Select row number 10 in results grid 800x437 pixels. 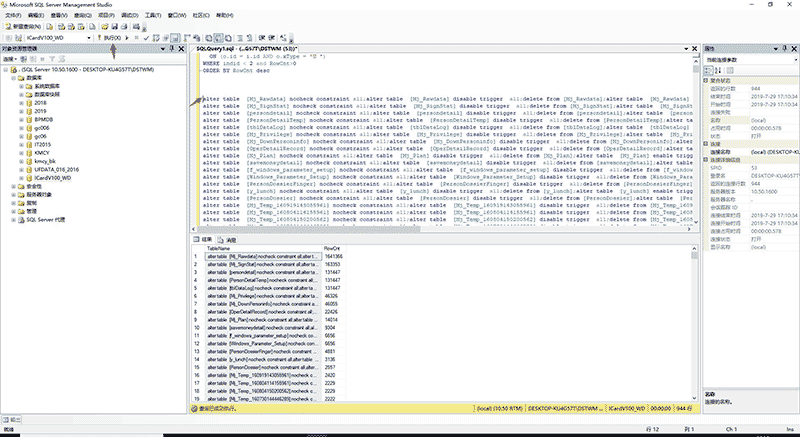197,328
